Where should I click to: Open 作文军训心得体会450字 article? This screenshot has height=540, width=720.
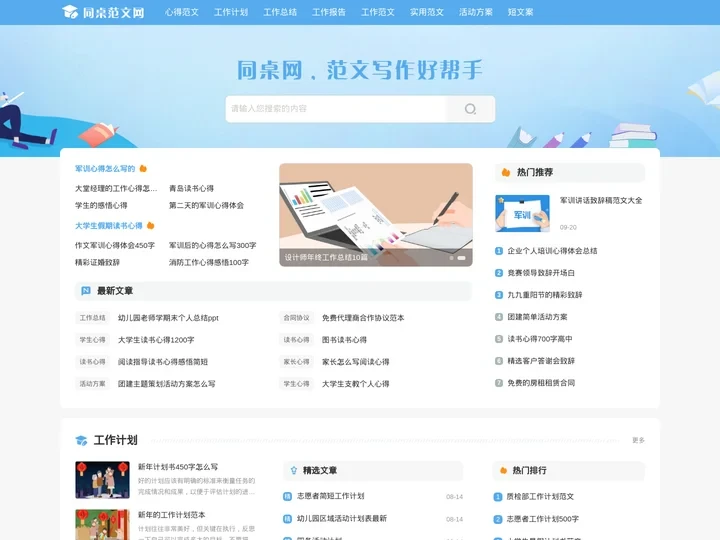coord(115,245)
